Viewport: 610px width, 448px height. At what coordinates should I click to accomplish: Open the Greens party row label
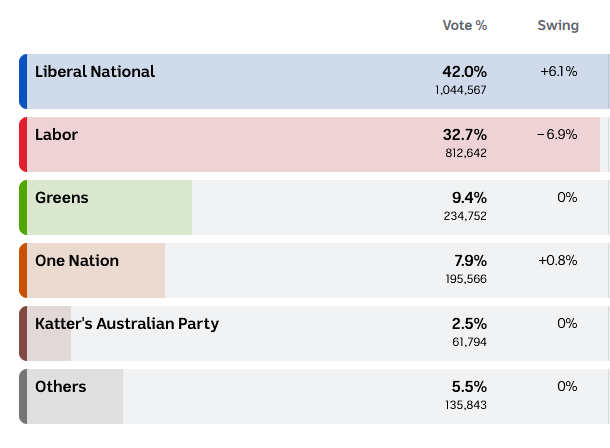[x=61, y=198]
